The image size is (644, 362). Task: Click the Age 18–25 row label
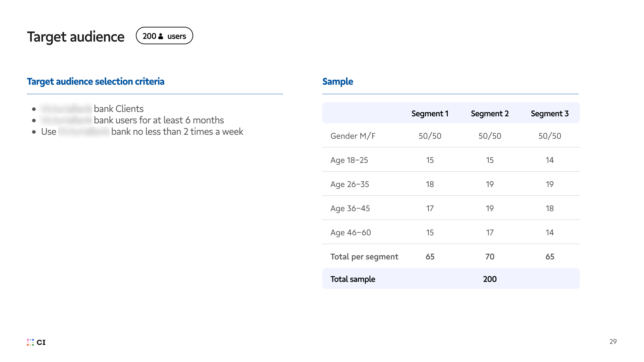(x=349, y=160)
